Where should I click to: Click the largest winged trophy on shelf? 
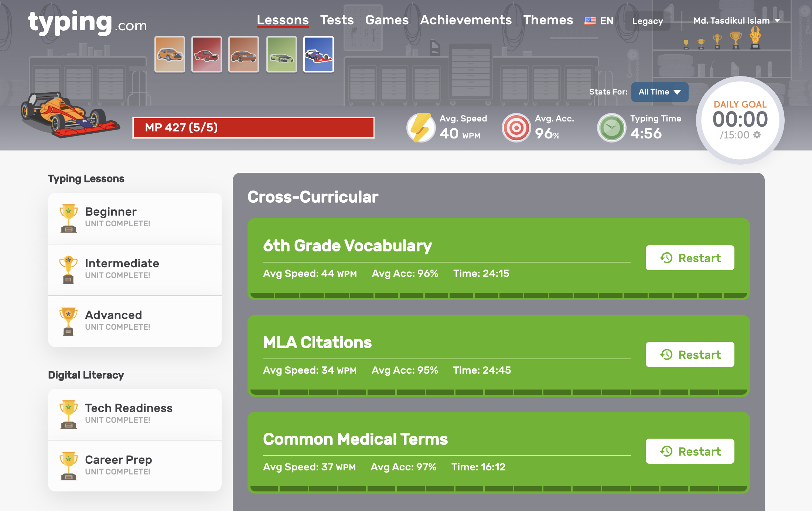pyautogui.click(x=755, y=37)
